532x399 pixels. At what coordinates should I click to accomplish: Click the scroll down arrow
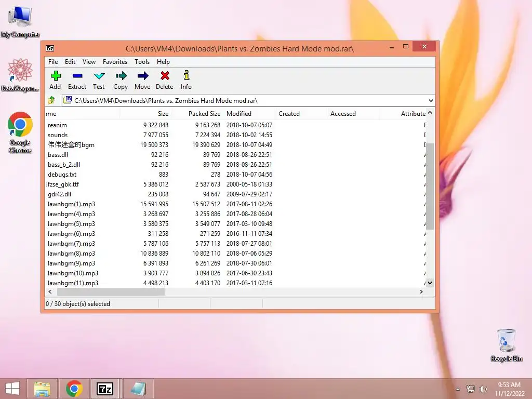[x=430, y=283]
